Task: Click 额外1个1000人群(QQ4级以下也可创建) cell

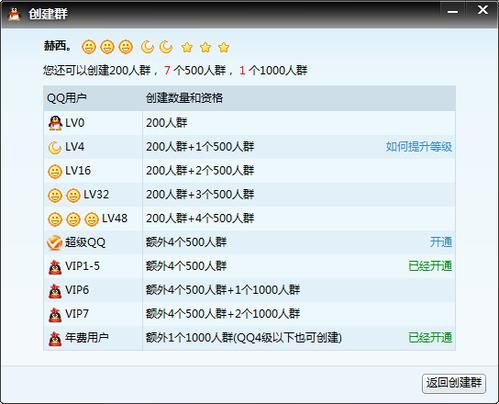Action: click(x=244, y=338)
